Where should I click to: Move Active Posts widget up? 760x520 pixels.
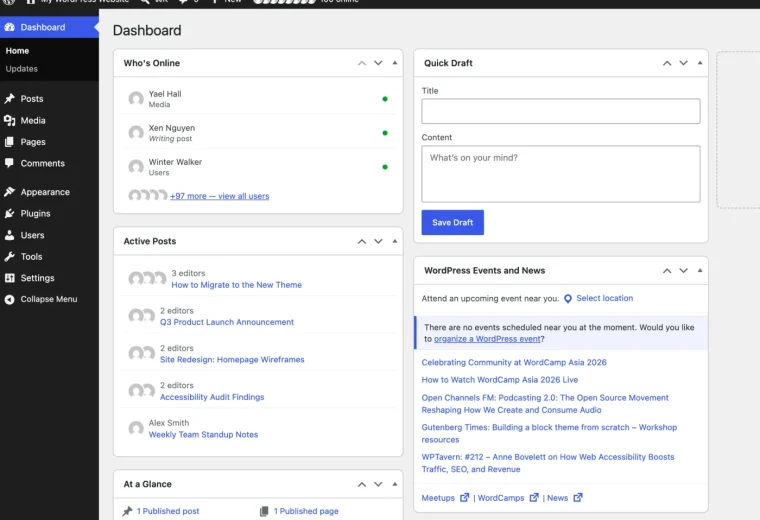[x=362, y=241]
